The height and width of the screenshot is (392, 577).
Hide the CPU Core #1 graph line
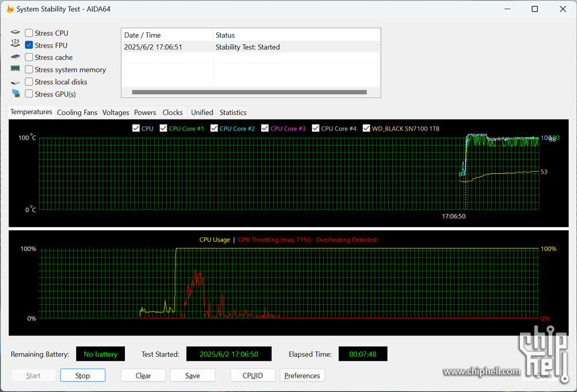[164, 128]
